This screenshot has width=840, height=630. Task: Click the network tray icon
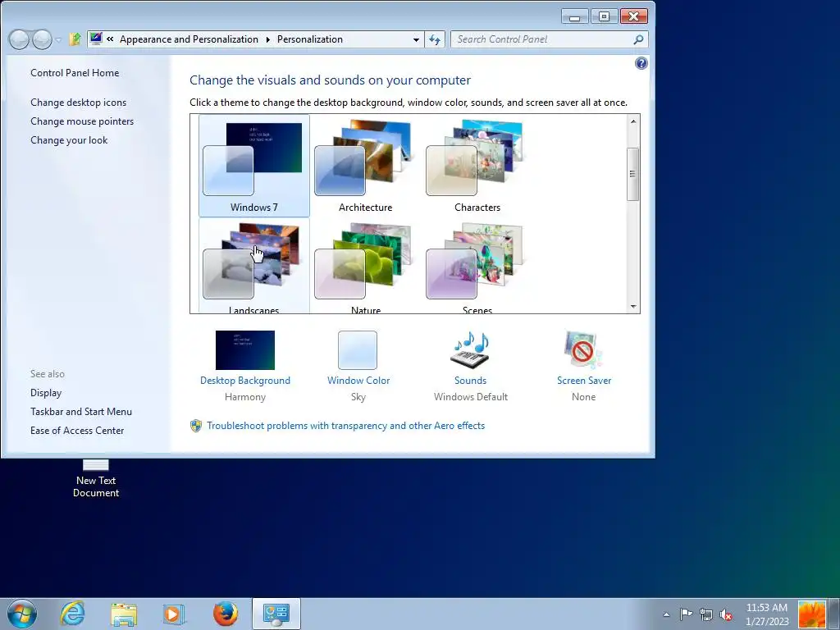pyautogui.click(x=706, y=614)
